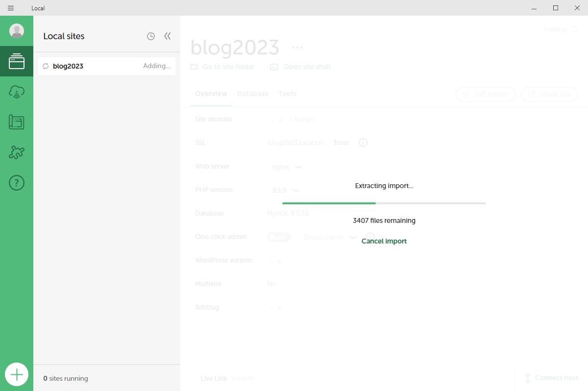The width and height of the screenshot is (588, 391).
Task: Switch to the Database tab
Action: 252,94
